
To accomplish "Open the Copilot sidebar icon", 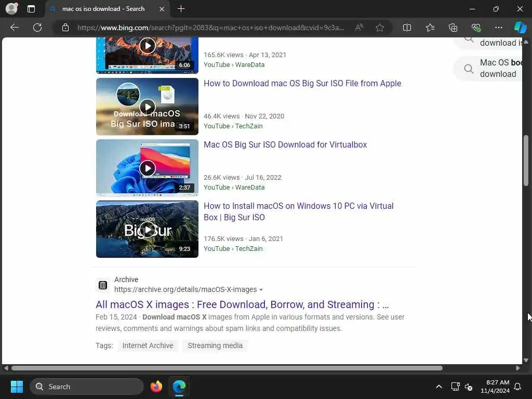I will [520, 28].
